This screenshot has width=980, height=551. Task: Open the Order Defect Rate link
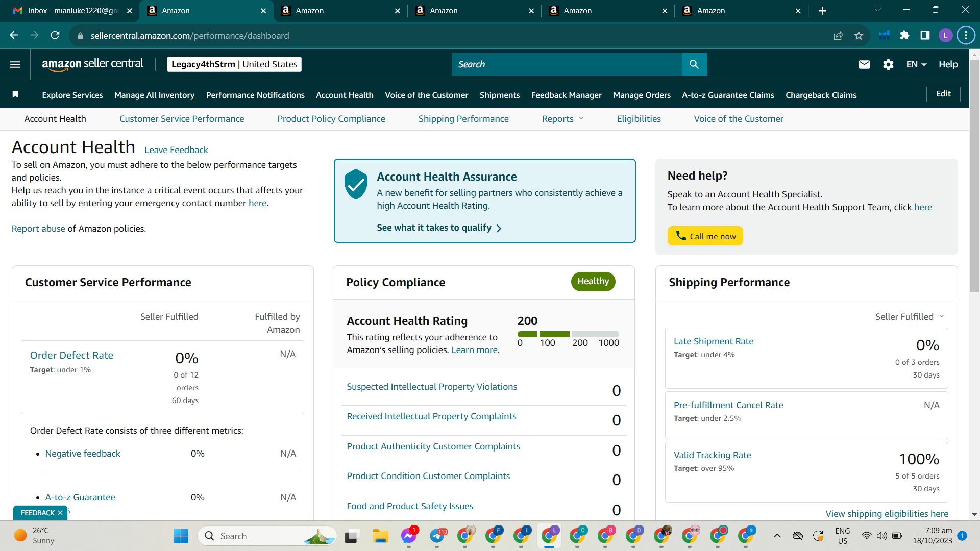(71, 355)
